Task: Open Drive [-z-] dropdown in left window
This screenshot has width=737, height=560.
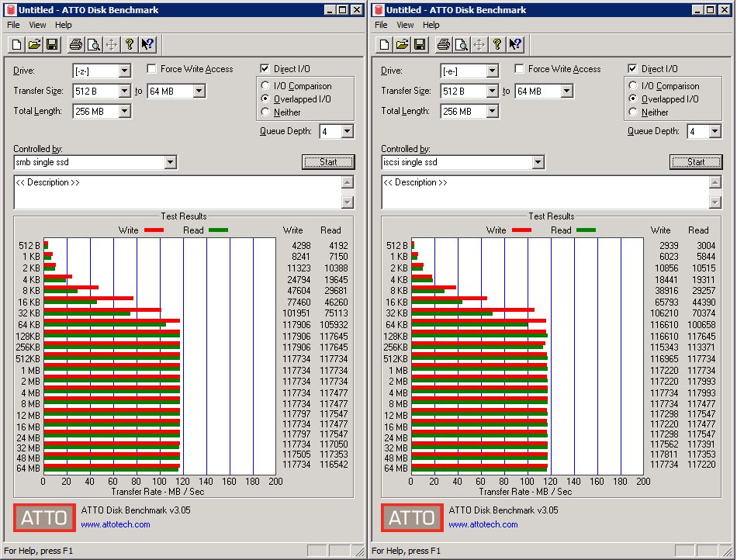Action: click(125, 71)
